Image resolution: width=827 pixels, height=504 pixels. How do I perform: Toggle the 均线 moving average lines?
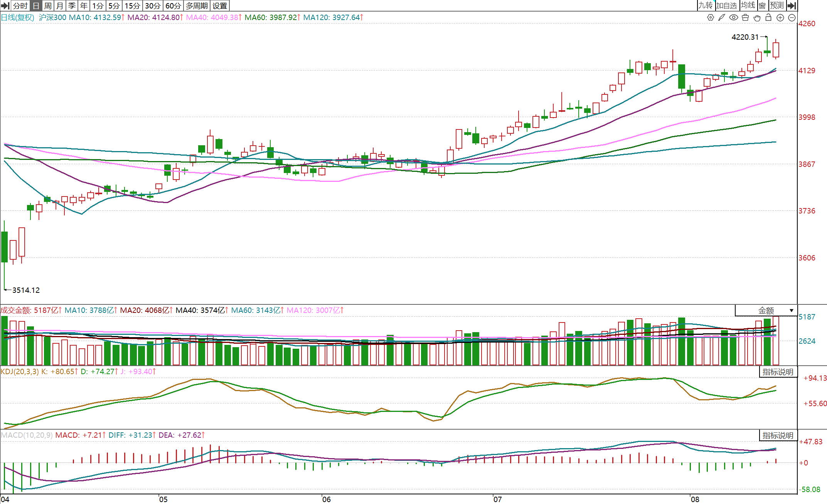(748, 5)
